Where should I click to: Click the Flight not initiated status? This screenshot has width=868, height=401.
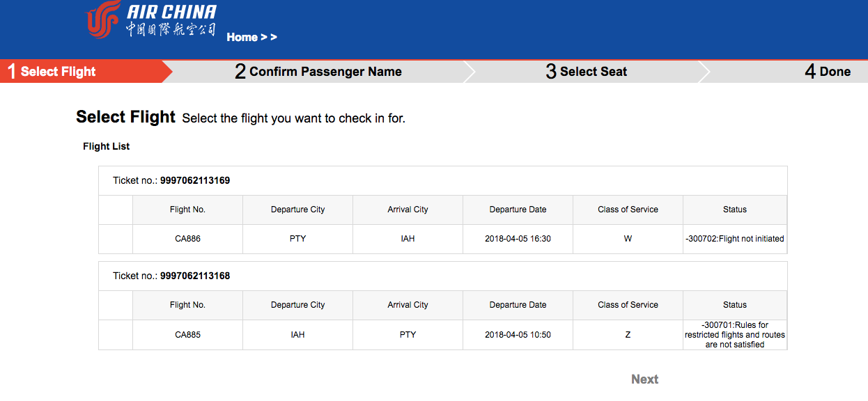(735, 239)
